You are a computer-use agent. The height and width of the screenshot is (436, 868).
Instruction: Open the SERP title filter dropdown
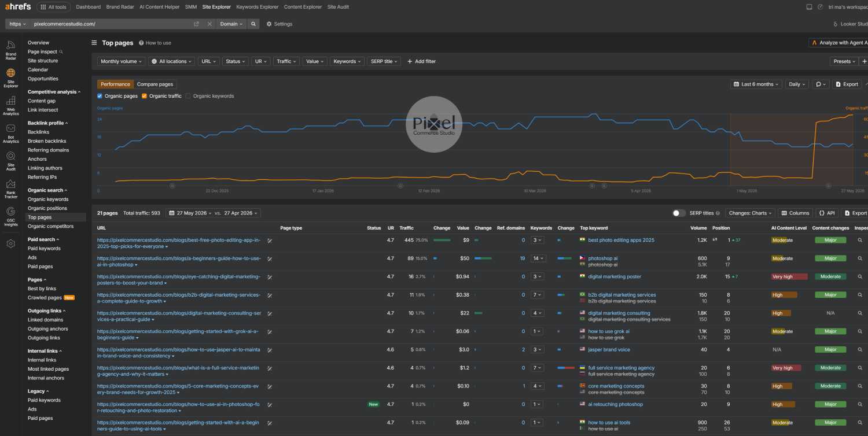pyautogui.click(x=384, y=61)
